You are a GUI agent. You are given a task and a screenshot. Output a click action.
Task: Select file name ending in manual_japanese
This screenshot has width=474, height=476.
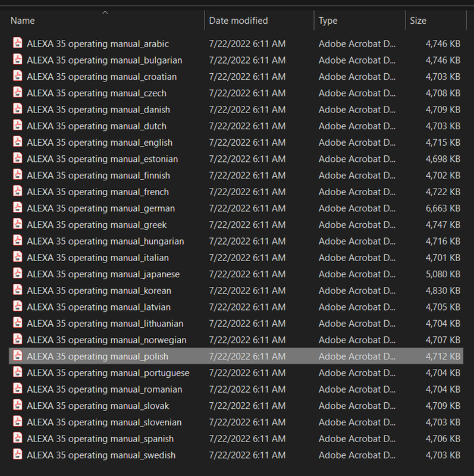[103, 274]
